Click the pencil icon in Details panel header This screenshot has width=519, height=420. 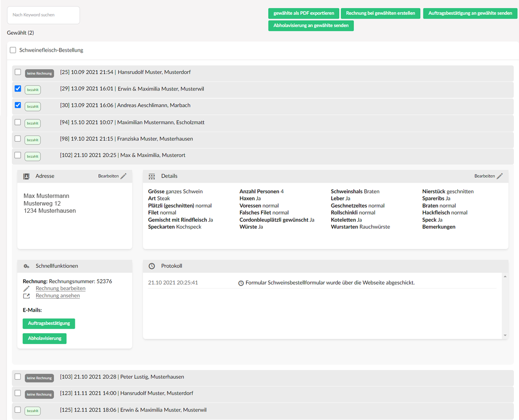coord(500,176)
